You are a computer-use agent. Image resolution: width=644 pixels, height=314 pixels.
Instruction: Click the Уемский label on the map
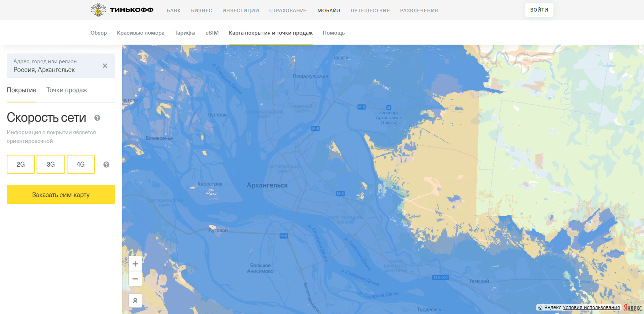pyautogui.click(x=479, y=281)
